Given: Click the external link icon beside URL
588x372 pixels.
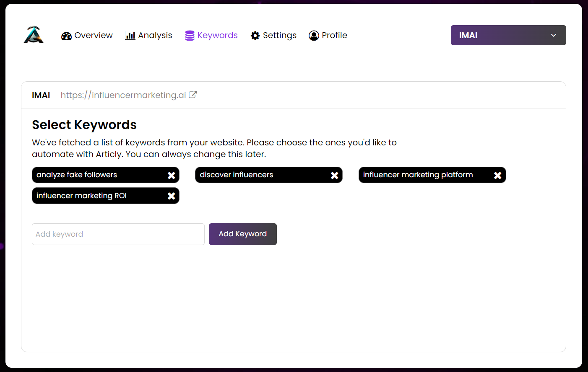Looking at the screenshot, I should coord(193,95).
